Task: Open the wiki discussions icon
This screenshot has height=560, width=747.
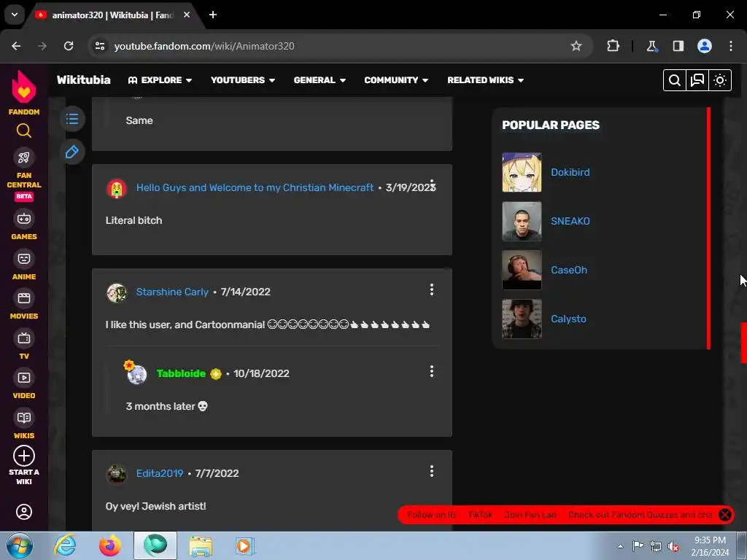Action: (697, 80)
